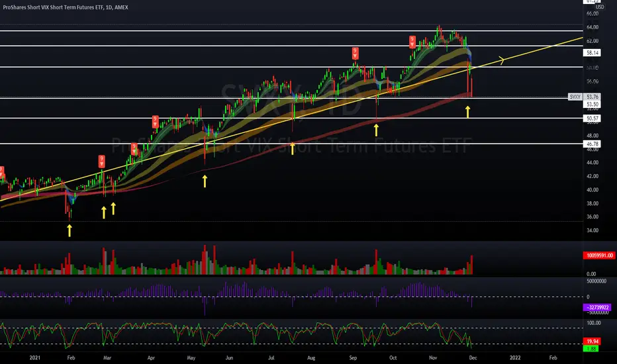Click the Sep date axis label

tap(353, 357)
